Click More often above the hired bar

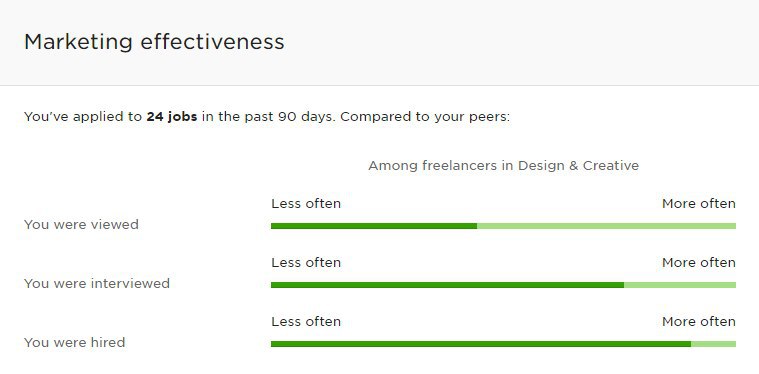point(699,322)
